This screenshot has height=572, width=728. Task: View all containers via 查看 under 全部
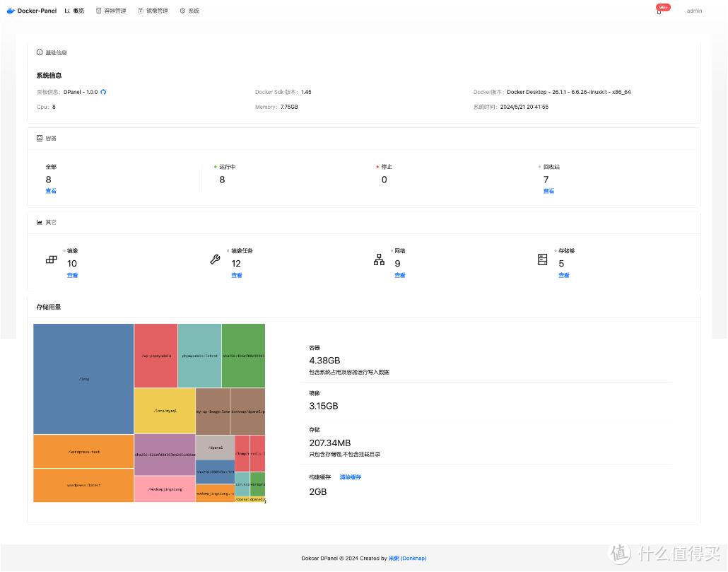(x=51, y=191)
